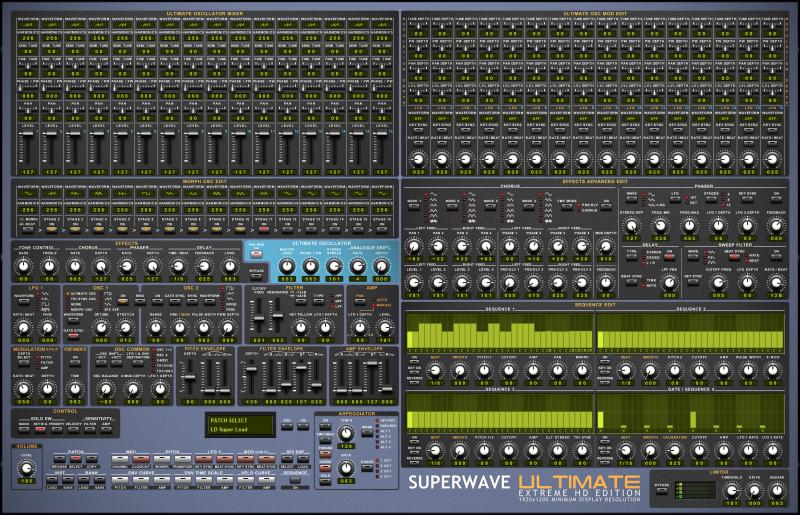800x515 pixels.
Task: Disable OSC 1 Gate Sync
Action: coord(73,336)
